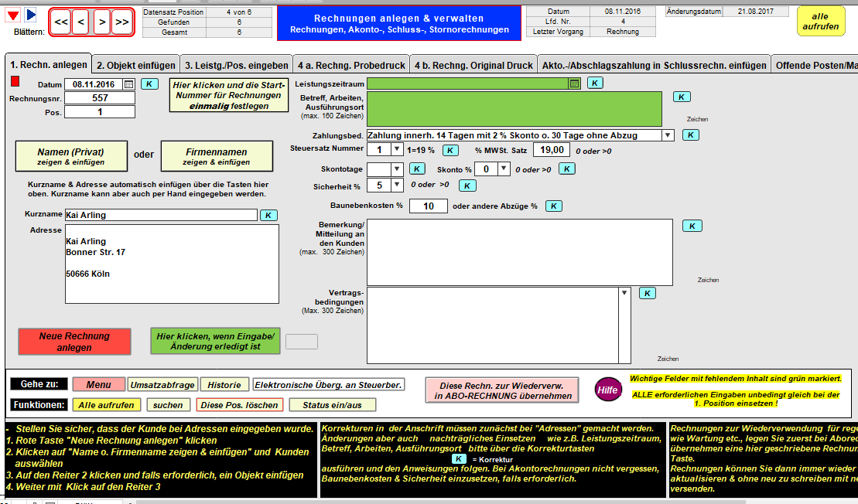
Task: Open tab 3. Leistg./Pos. eingeben
Action: pos(237,66)
